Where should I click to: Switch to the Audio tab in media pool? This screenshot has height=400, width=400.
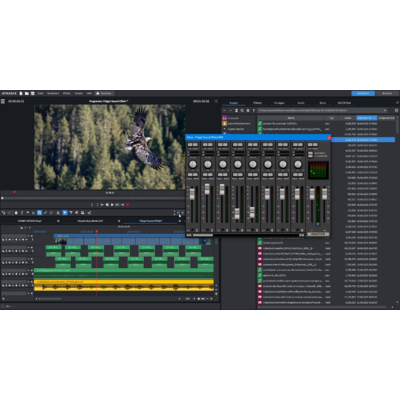pyautogui.click(x=301, y=103)
